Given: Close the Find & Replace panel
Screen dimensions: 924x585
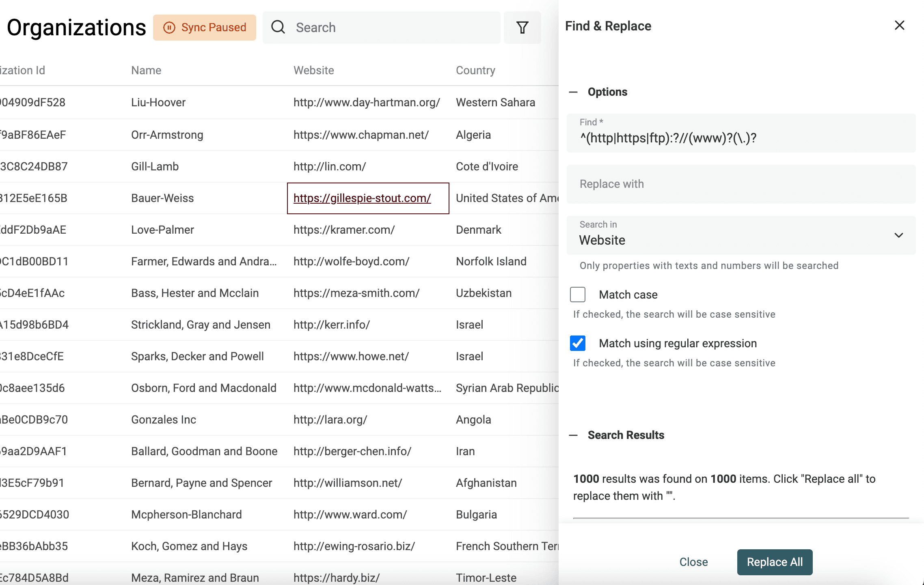Looking at the screenshot, I should click(x=900, y=26).
